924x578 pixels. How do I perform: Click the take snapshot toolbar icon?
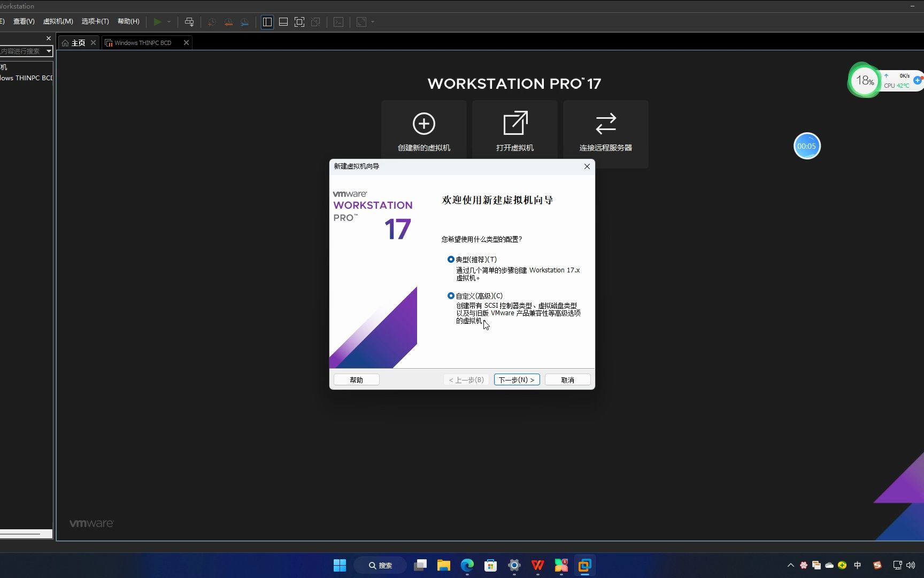[x=212, y=22]
